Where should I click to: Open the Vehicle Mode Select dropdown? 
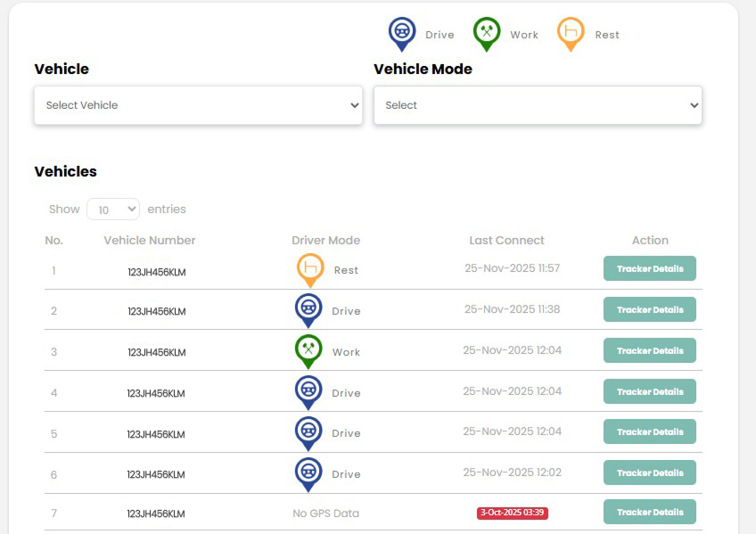pos(538,105)
